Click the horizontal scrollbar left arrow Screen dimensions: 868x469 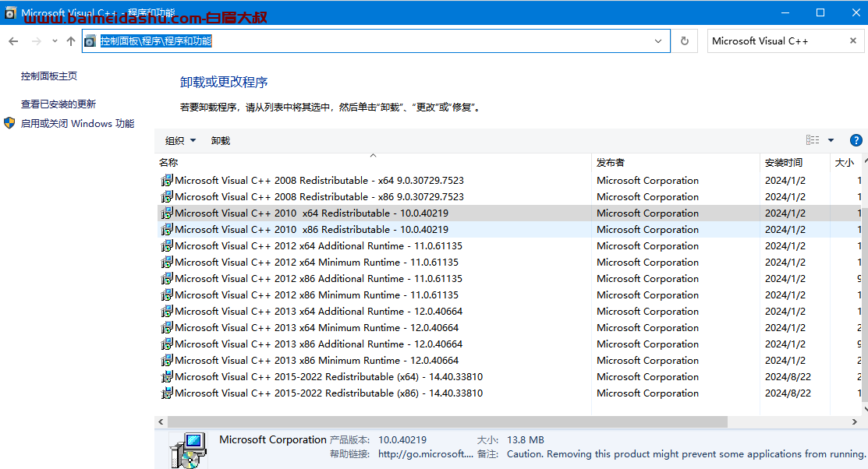(161, 422)
